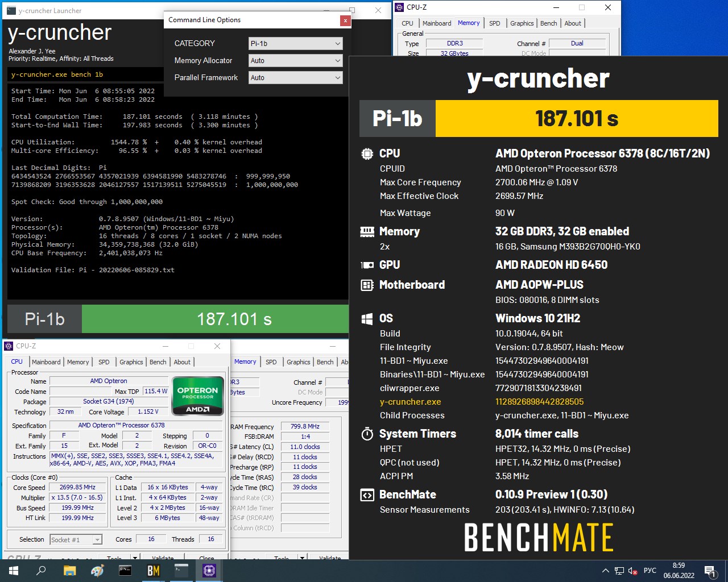Open the Selection Socket #1 dropdown
Image resolution: width=728 pixels, height=582 pixels.
coord(76,540)
